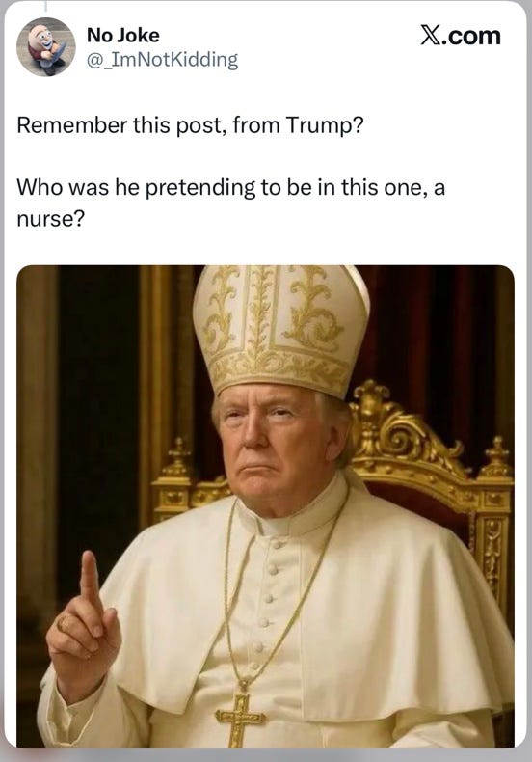Open the attached tweet image

coord(265,506)
